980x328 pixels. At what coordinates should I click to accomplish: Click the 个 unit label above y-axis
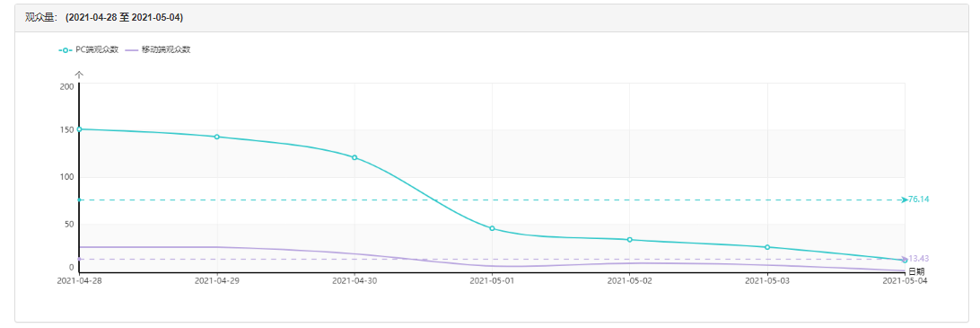point(79,75)
